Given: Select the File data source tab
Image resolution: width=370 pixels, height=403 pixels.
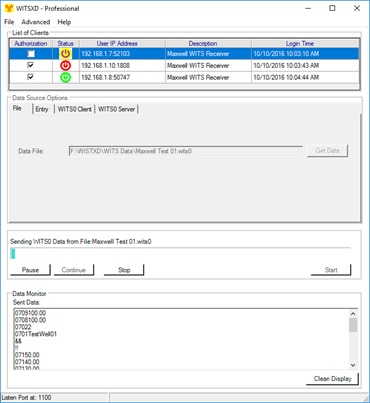Looking at the screenshot, I should coord(17,108).
